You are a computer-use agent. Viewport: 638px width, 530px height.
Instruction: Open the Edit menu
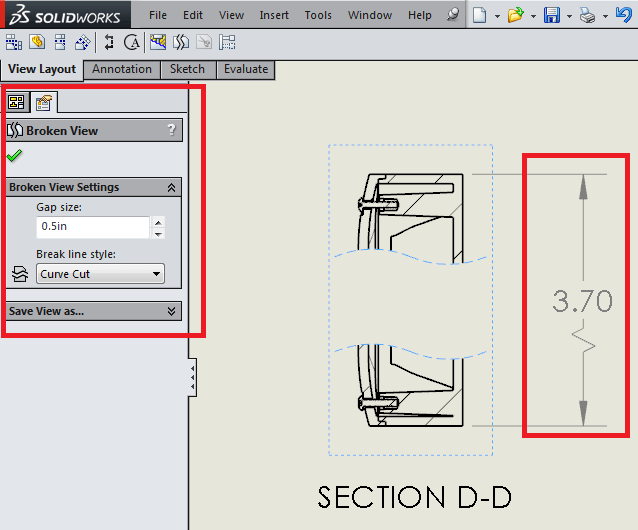click(x=193, y=15)
